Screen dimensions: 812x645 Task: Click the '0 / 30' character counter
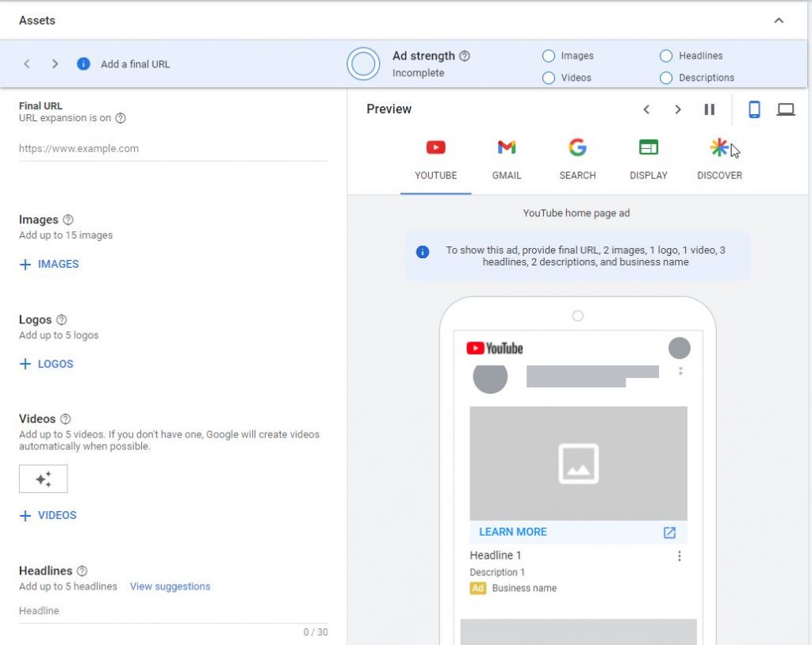click(316, 632)
